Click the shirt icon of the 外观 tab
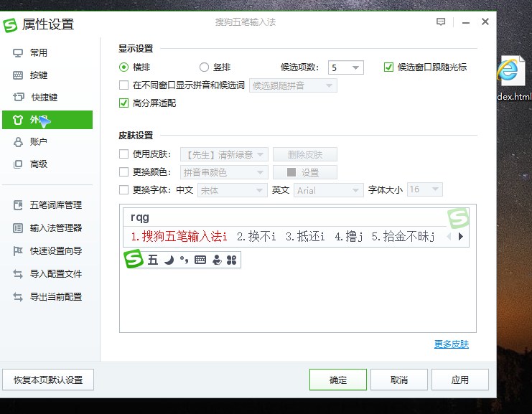 [x=18, y=120]
